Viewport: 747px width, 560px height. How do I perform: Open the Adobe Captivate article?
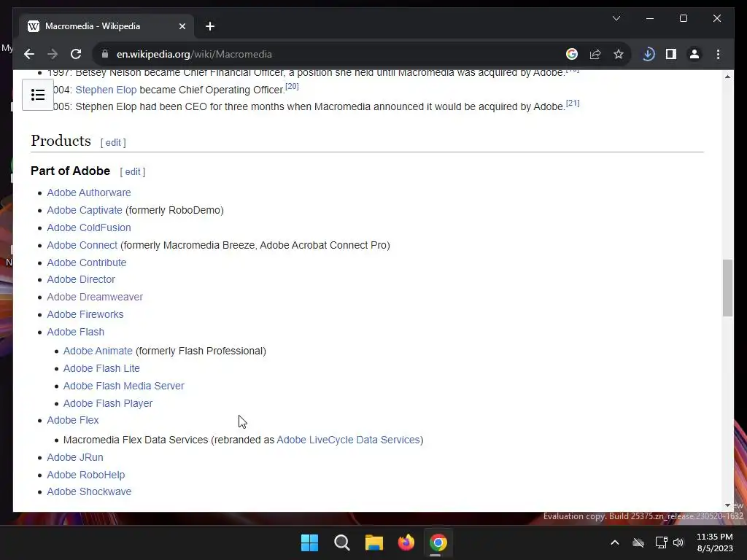(85, 210)
